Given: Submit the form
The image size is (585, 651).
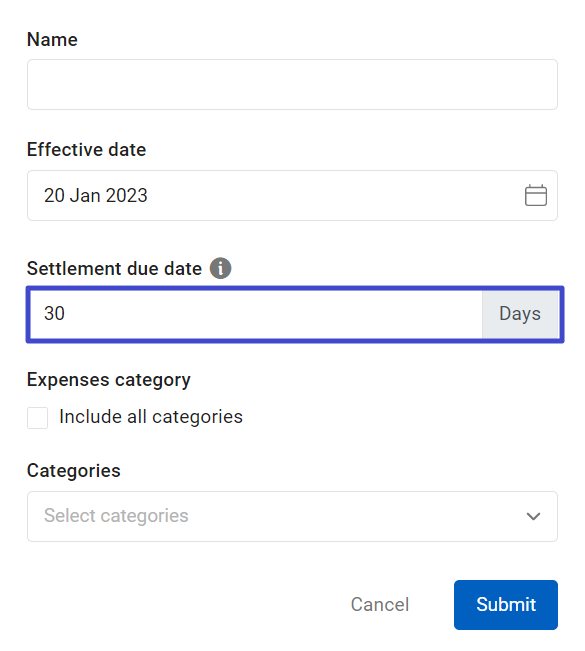Looking at the screenshot, I should pyautogui.click(x=506, y=604).
